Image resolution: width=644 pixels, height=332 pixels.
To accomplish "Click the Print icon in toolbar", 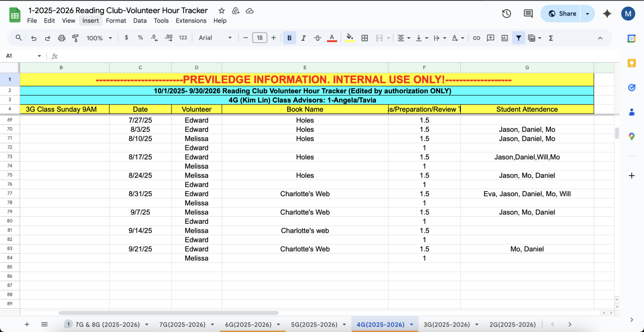I will (61, 38).
